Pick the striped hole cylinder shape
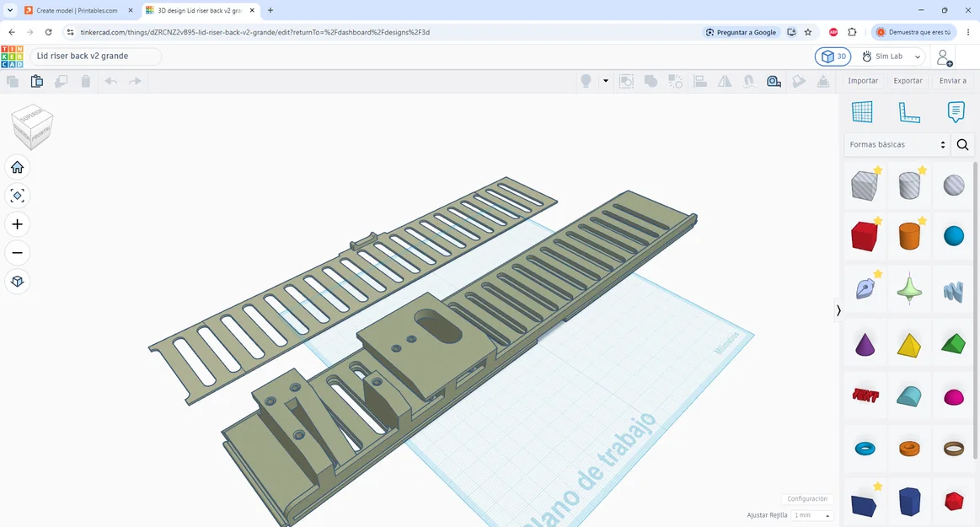 pos(909,185)
